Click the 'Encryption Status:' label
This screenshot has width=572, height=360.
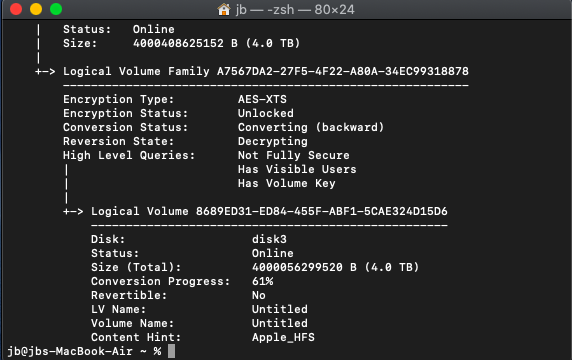click(x=125, y=113)
